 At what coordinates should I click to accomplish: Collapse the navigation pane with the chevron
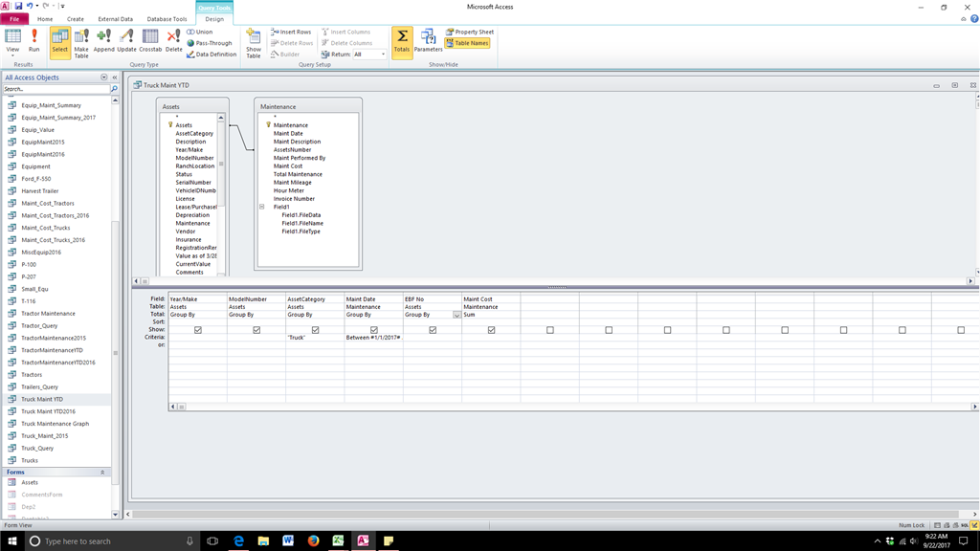115,77
